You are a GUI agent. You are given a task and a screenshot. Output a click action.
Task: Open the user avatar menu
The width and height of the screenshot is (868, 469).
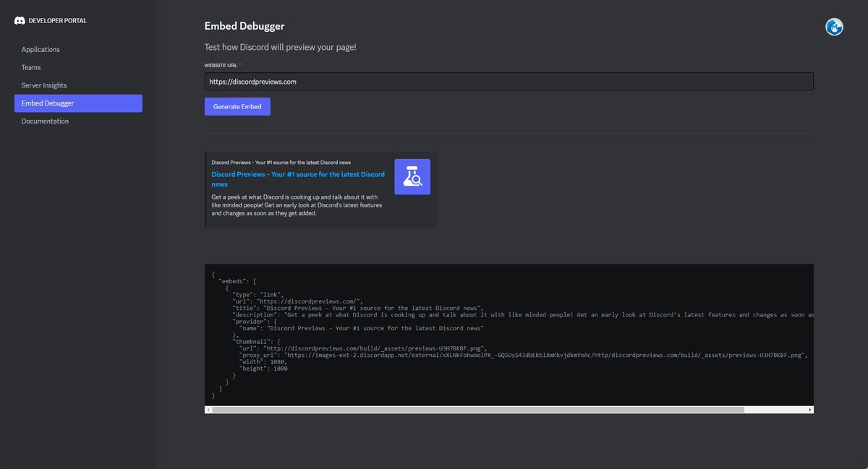tap(834, 27)
